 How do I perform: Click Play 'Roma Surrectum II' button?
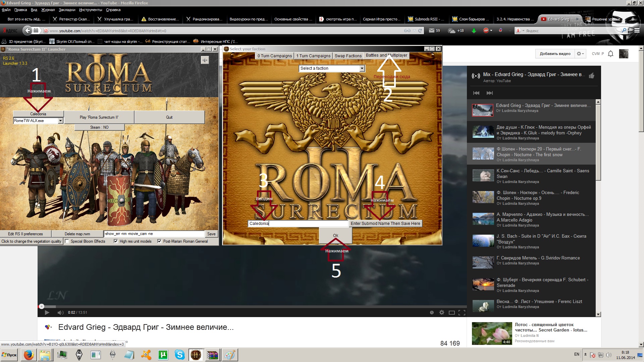coord(99,117)
